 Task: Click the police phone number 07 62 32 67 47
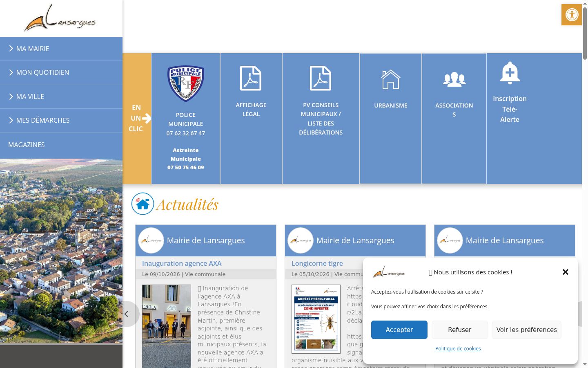pos(186,133)
